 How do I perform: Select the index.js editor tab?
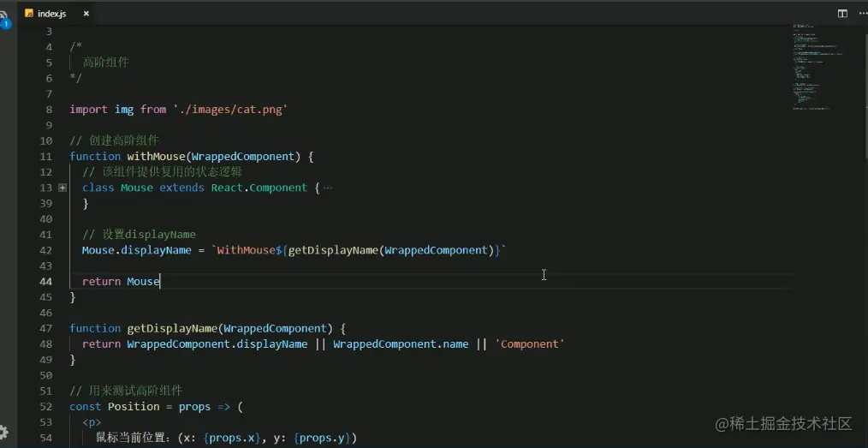(x=56, y=14)
